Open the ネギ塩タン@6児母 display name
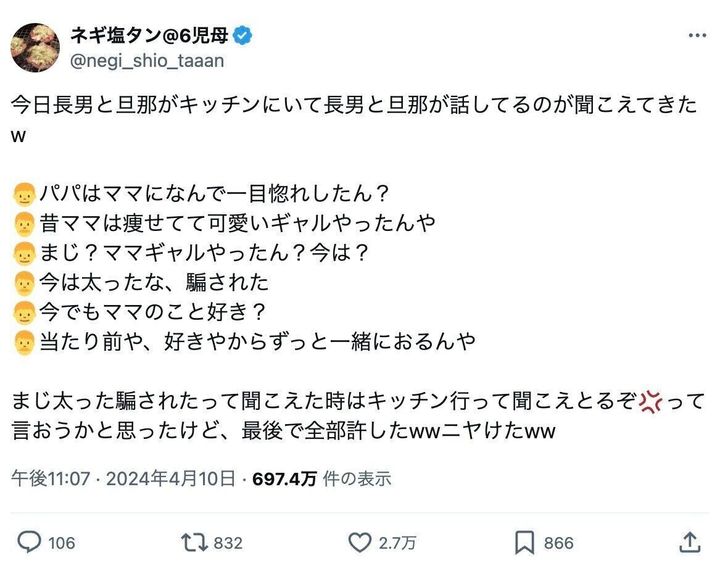 point(148,36)
